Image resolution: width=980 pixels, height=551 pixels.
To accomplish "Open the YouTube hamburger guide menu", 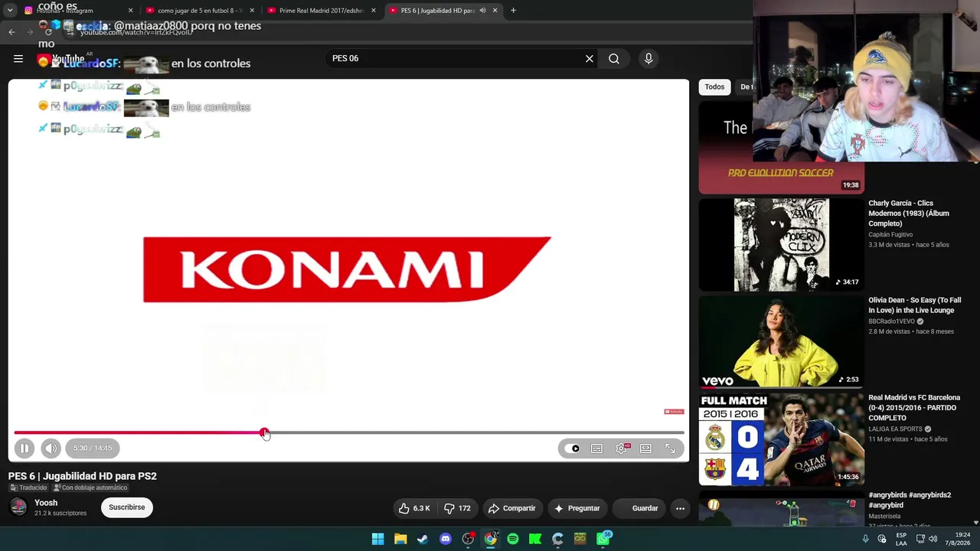I will [x=18, y=59].
